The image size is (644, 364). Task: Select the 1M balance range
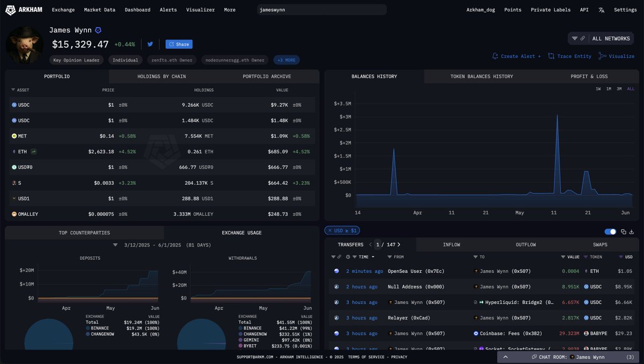(609, 89)
